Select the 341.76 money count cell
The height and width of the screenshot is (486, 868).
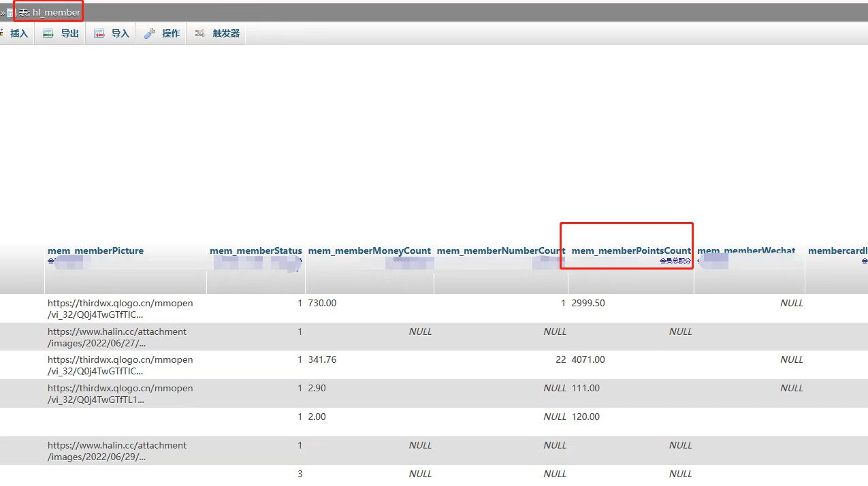click(322, 359)
